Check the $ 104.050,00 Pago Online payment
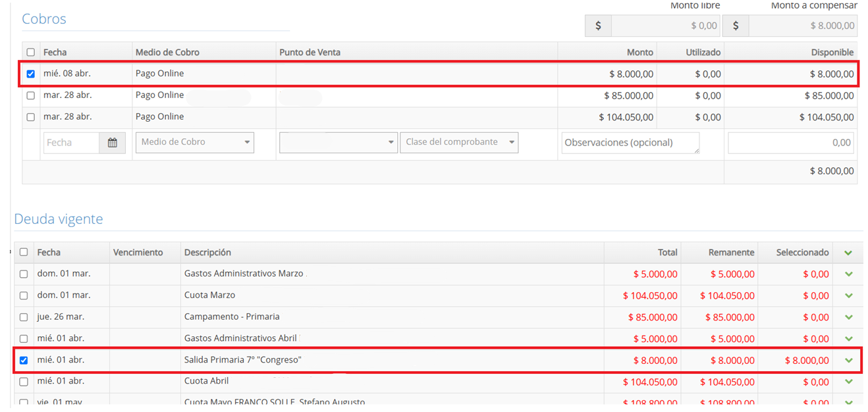 pyautogui.click(x=31, y=117)
